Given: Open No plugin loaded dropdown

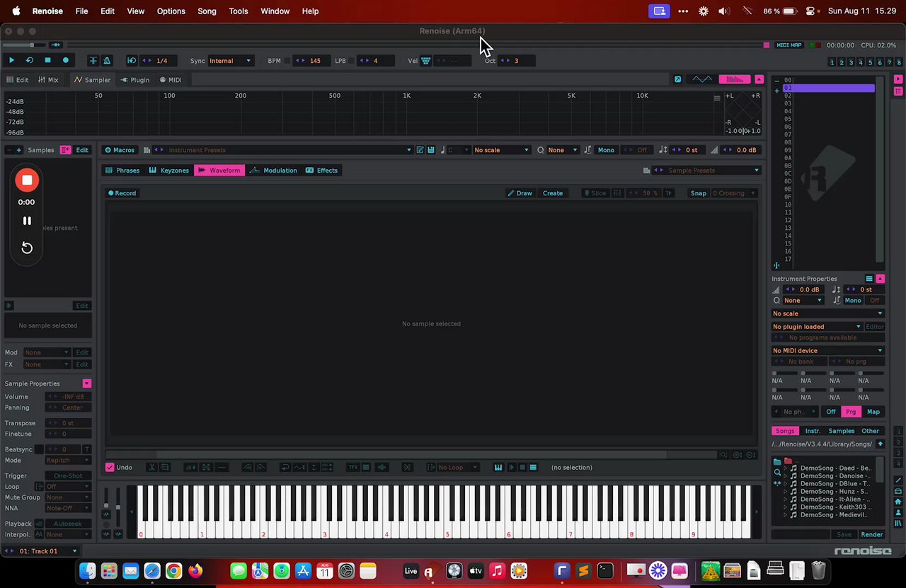Looking at the screenshot, I should [x=818, y=327].
